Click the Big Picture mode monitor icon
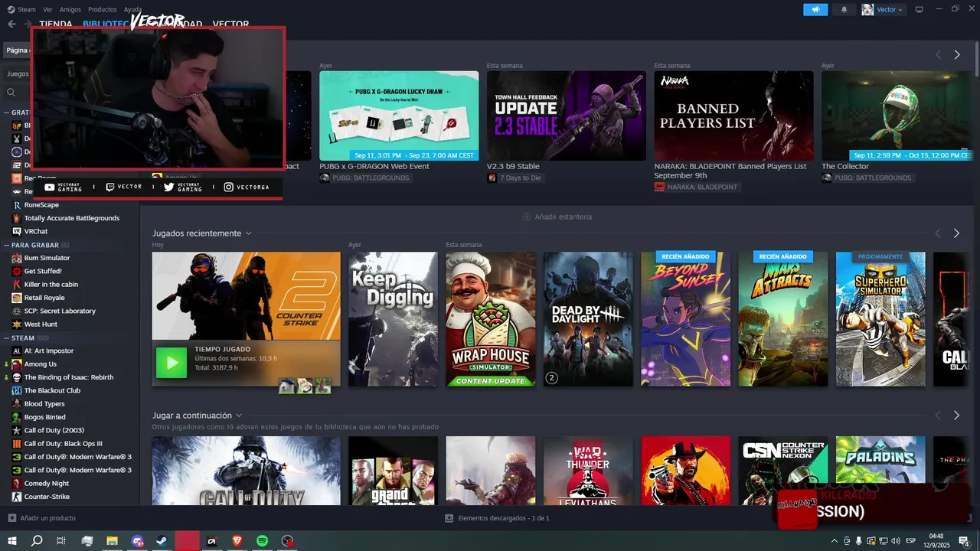Screen dimensions: 980x551 [x=920, y=9]
